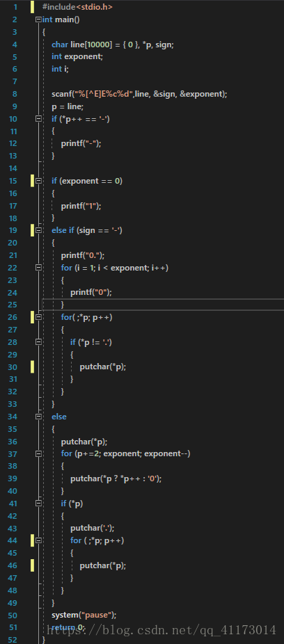Click line number 25 in the gutter

coord(13,305)
